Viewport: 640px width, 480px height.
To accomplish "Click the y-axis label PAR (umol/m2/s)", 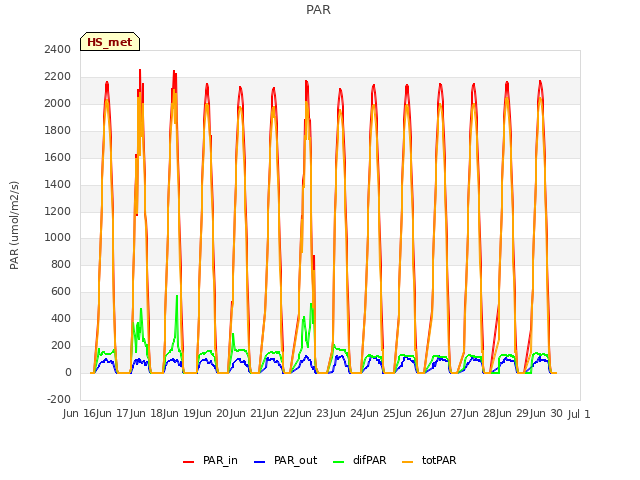I will pos(14,225).
